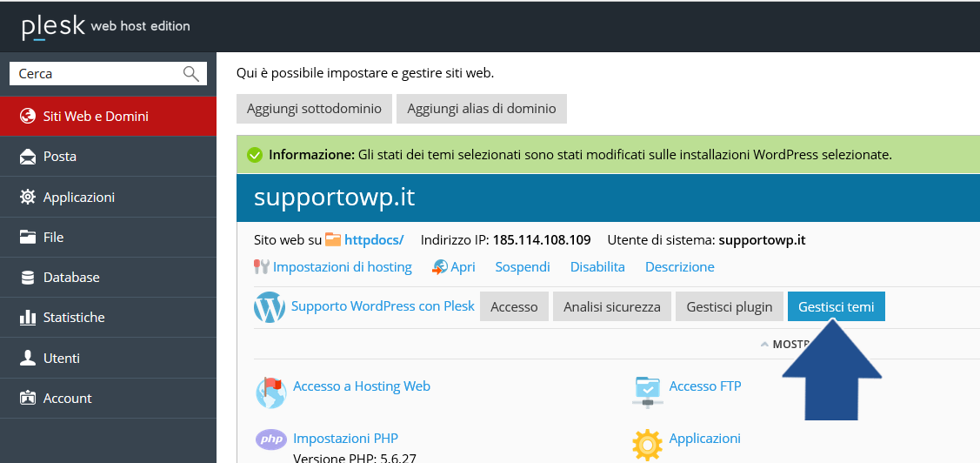980x463 pixels.
Task: Open Siti Web e Domini section
Action: (108, 117)
